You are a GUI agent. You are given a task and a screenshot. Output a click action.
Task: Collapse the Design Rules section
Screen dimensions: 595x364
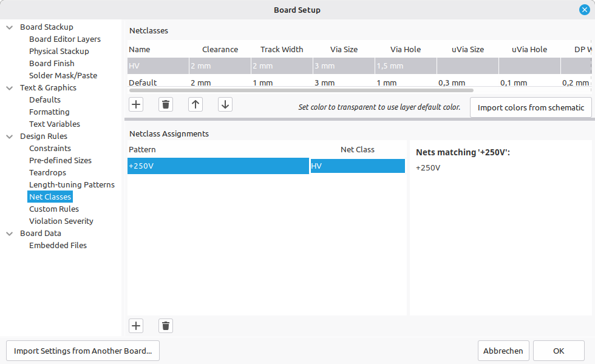[x=10, y=136]
